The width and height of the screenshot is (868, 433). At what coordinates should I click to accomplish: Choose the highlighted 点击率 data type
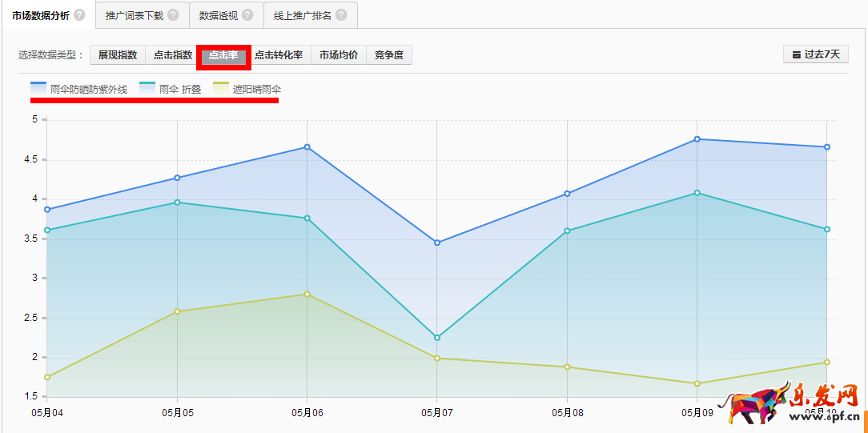pyautogui.click(x=223, y=55)
